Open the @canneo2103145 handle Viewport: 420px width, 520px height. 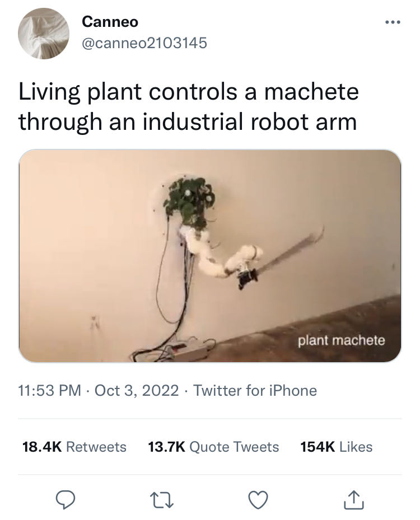click(144, 43)
